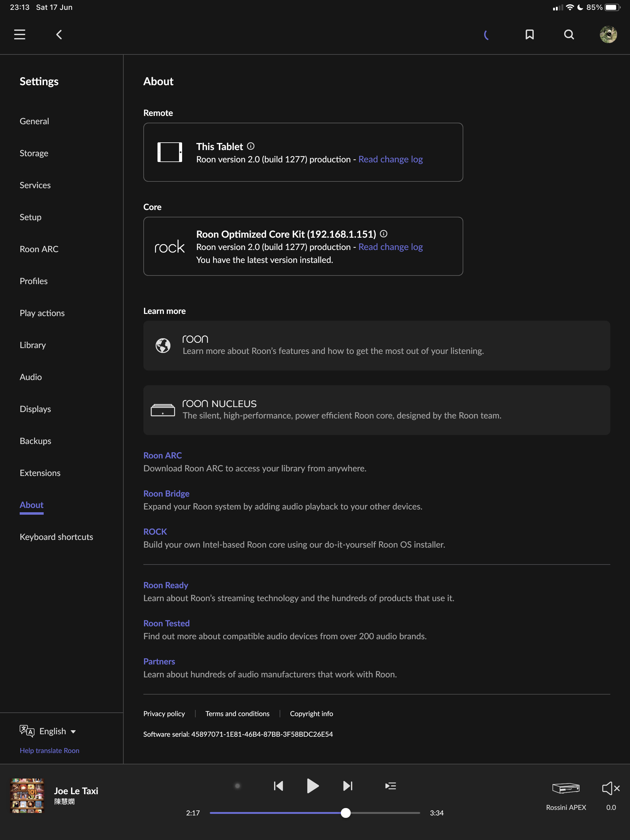Open the English language dropdown
The image size is (630, 840).
(x=57, y=731)
